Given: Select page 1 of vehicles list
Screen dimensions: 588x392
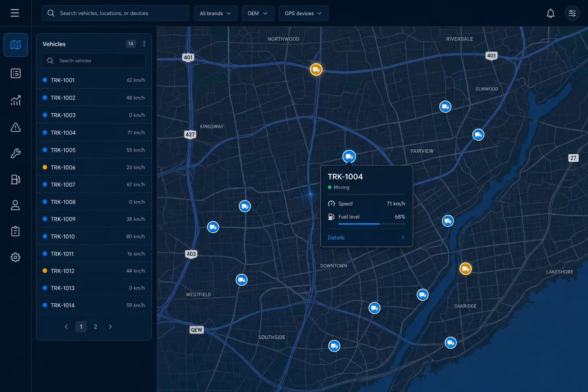Looking at the screenshot, I should 81,327.
